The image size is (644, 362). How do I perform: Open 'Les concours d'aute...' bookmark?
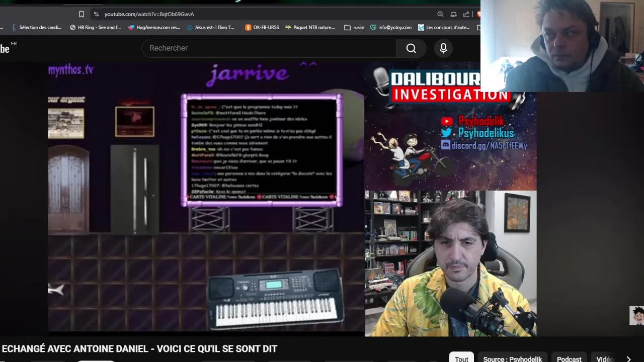[444, 28]
